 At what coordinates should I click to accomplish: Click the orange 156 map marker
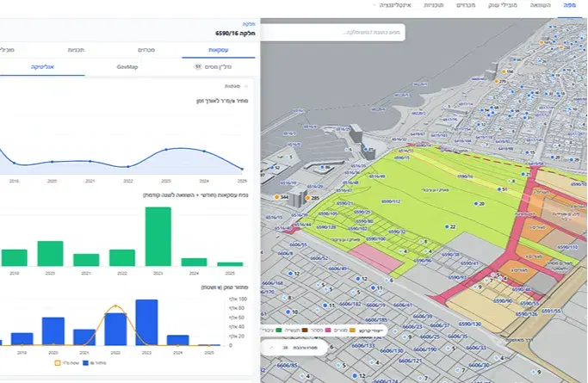pyautogui.click(x=504, y=71)
